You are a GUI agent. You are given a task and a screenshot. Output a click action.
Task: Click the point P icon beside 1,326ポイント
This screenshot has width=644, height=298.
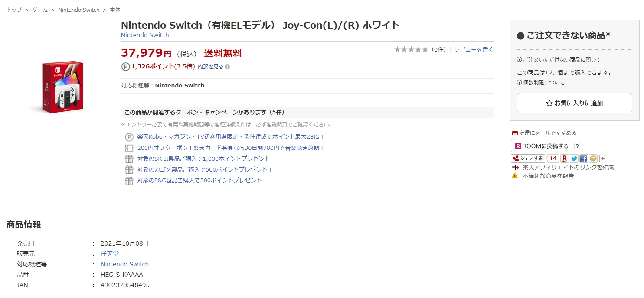[125, 67]
